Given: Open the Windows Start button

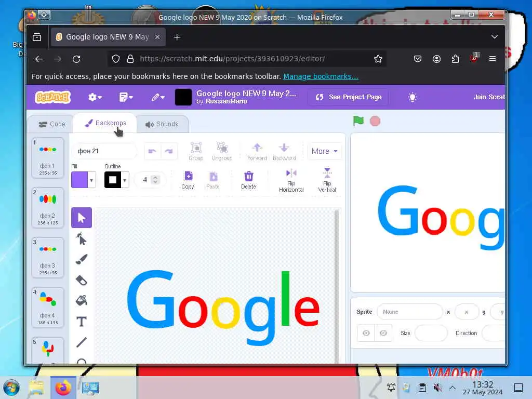Looking at the screenshot, I should click(11, 388).
